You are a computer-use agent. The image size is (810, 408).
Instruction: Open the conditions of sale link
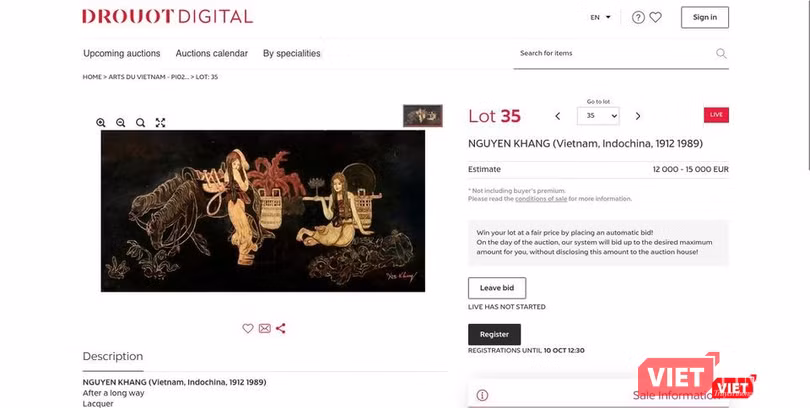541,199
